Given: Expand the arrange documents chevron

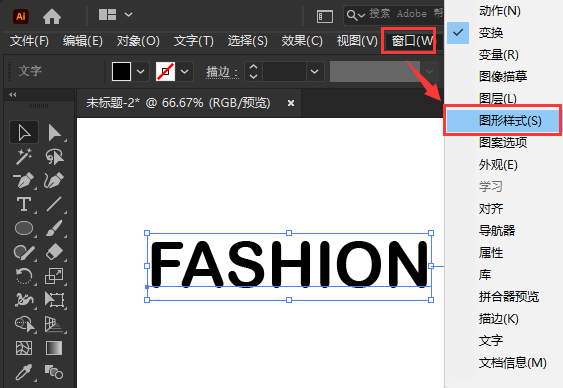Looking at the screenshot, I should [129, 15].
